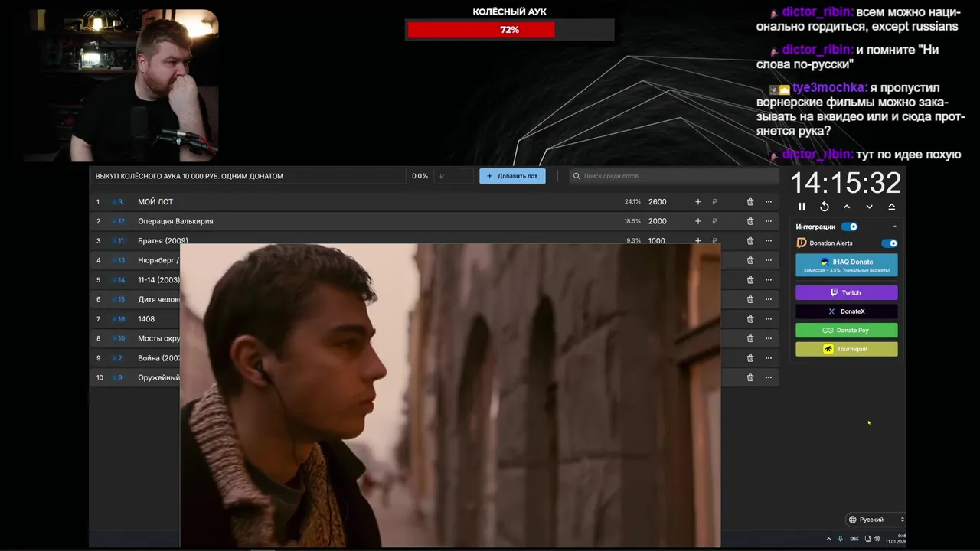980x551 pixels.
Task: Delete lot number 5 with trash icon
Action: coord(750,280)
